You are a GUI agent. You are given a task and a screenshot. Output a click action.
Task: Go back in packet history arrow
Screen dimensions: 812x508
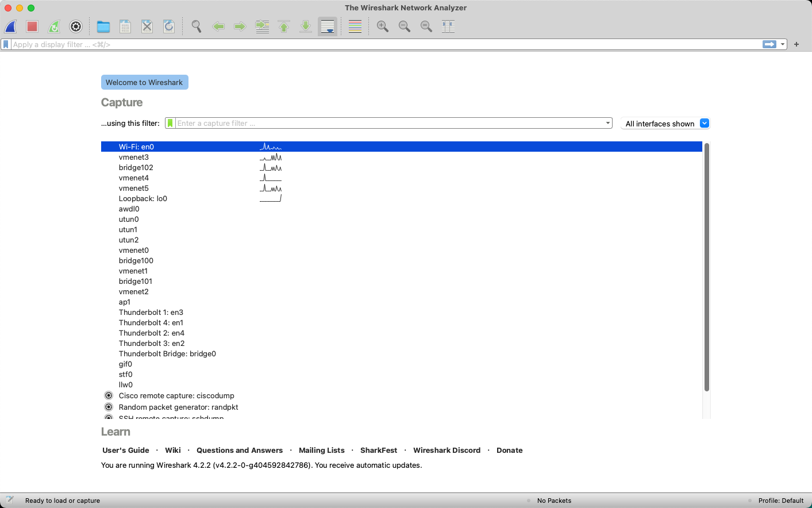tap(218, 26)
